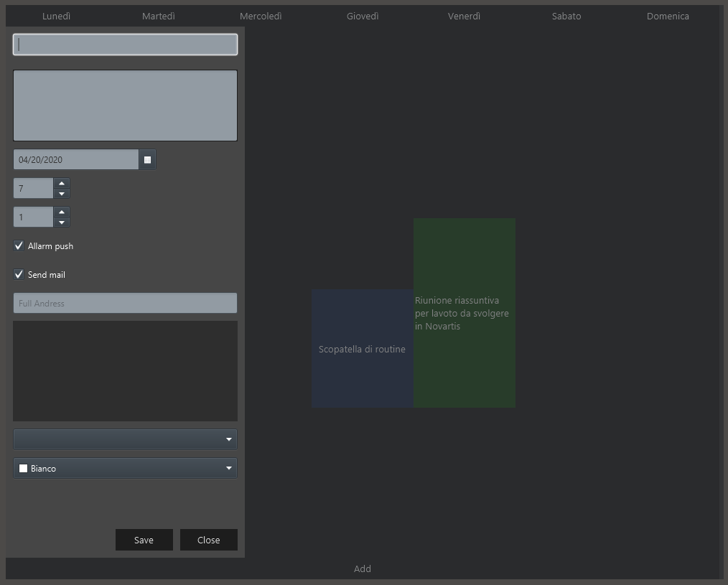This screenshot has width=728, height=585.
Task: Focus the empty title input field
Action: coord(126,45)
